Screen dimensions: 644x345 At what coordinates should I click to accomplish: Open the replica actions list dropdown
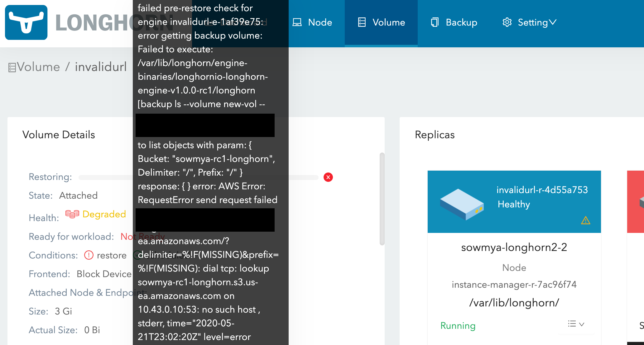[x=575, y=324]
